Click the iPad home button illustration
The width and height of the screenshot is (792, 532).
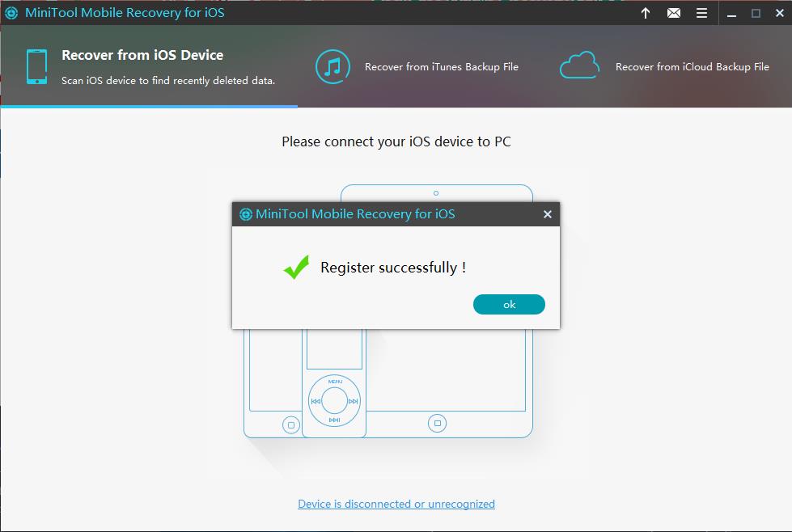pos(437,423)
